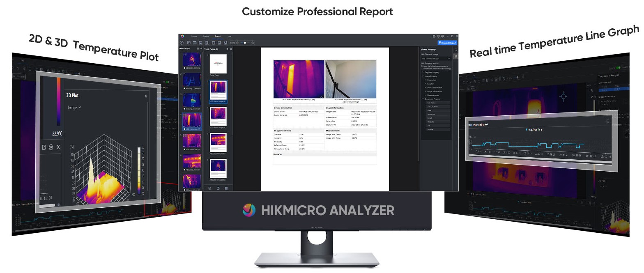
Task: Expand the Parameters tree node
Action: 425,80
